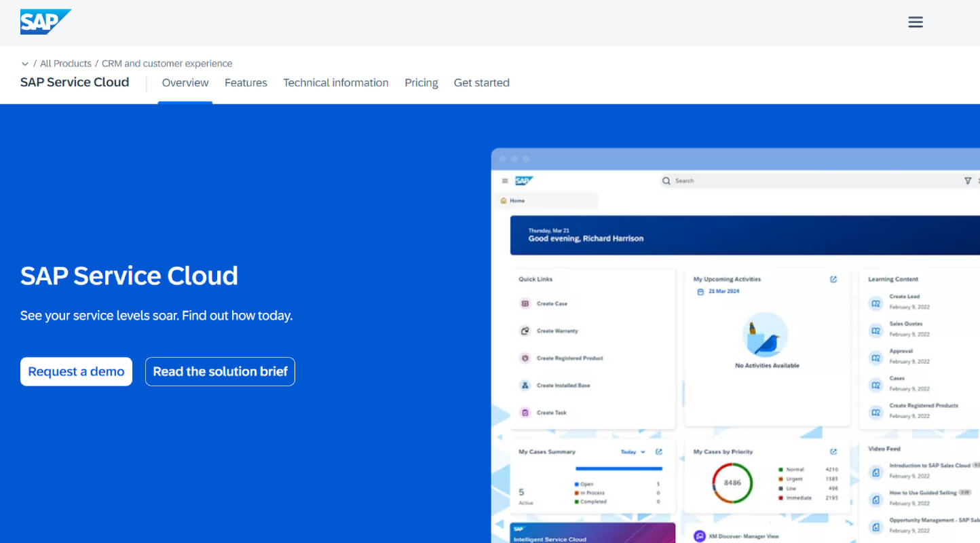Click the book icon beside Create Registered Products
The width and height of the screenshot is (980, 543).
pyautogui.click(x=876, y=411)
